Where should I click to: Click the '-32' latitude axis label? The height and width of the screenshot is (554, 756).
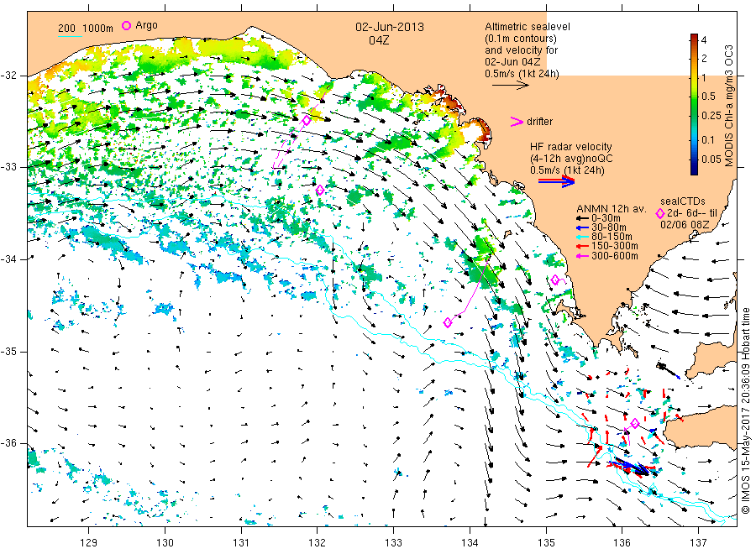(x=8, y=76)
